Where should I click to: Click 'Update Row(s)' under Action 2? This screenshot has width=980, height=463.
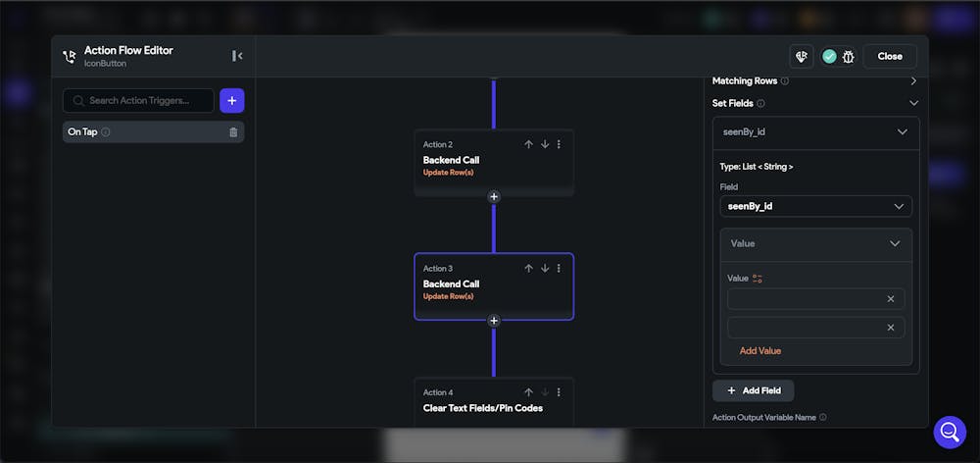448,173
